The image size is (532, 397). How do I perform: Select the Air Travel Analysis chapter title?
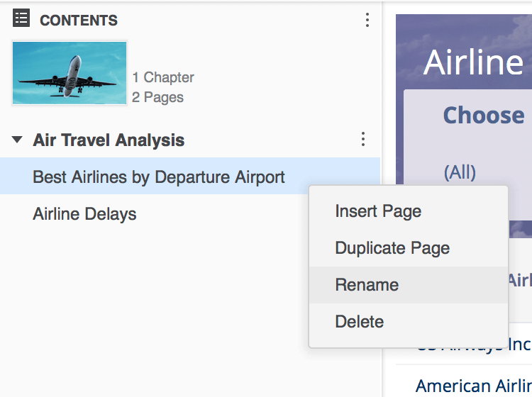[x=109, y=140]
